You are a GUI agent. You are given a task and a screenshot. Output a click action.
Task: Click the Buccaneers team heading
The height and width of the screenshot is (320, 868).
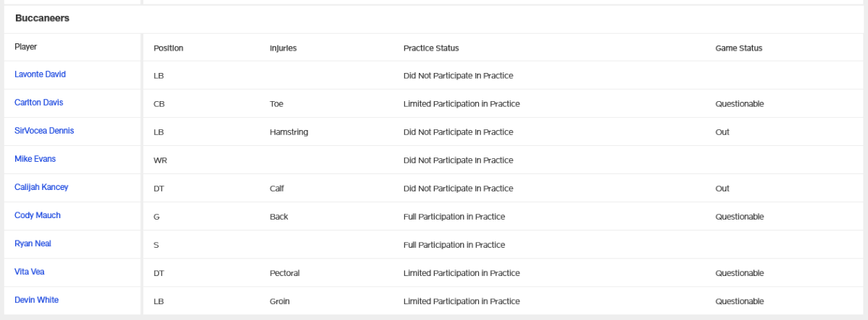[42, 18]
